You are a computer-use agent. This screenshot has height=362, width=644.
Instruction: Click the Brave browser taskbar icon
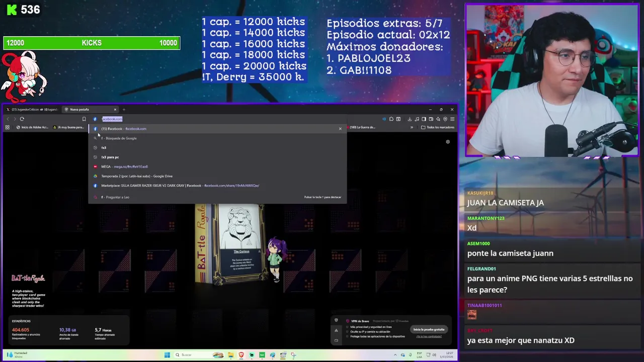241,355
